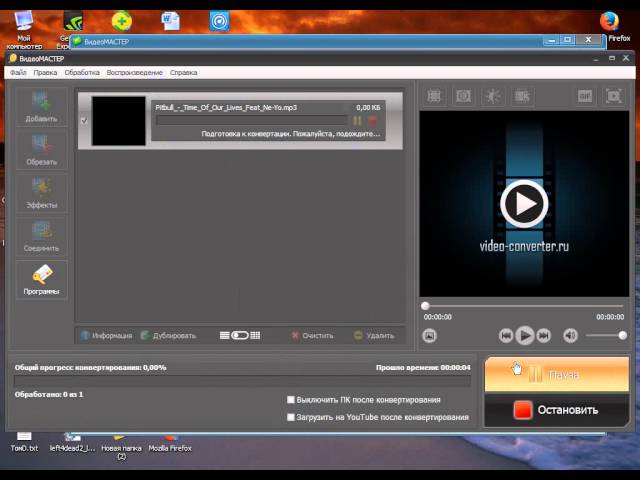Open the Добавить (Add) file tool
This screenshot has height=480, width=640.
[42, 107]
